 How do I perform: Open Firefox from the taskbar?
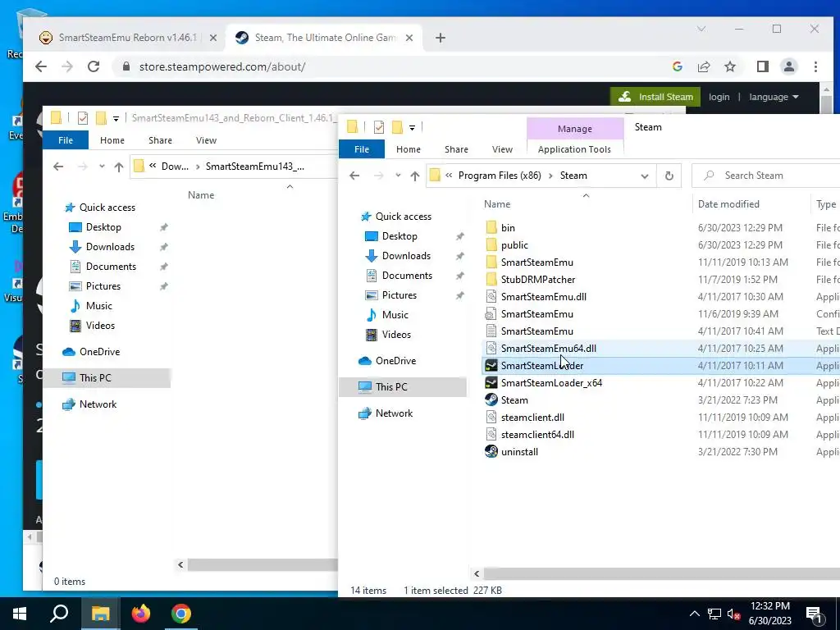point(141,614)
